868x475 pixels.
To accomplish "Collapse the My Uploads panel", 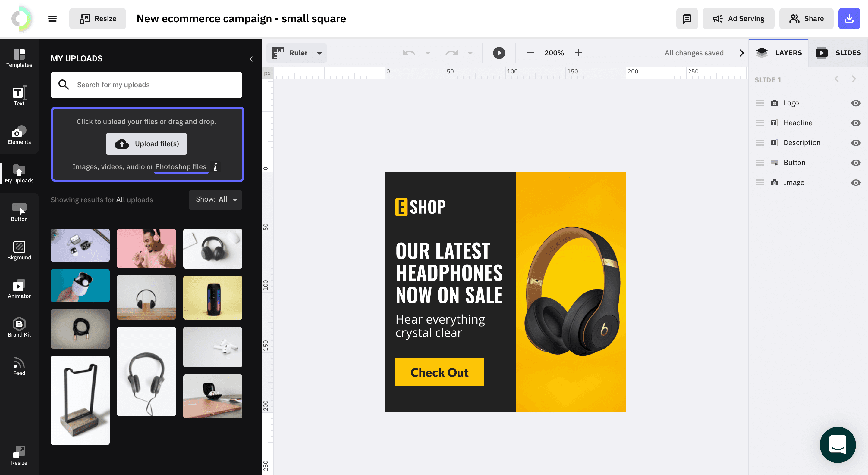I will click(251, 59).
